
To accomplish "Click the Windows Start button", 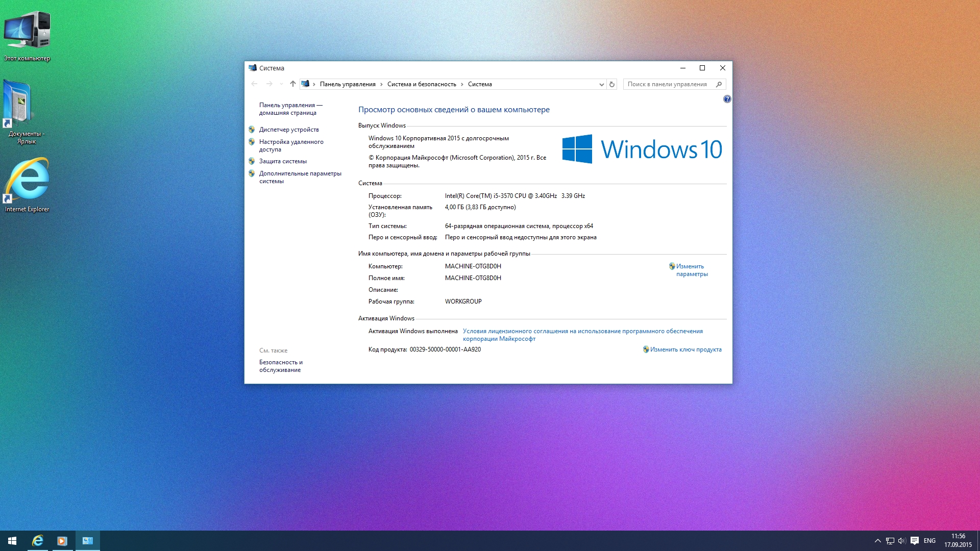I will [12, 541].
